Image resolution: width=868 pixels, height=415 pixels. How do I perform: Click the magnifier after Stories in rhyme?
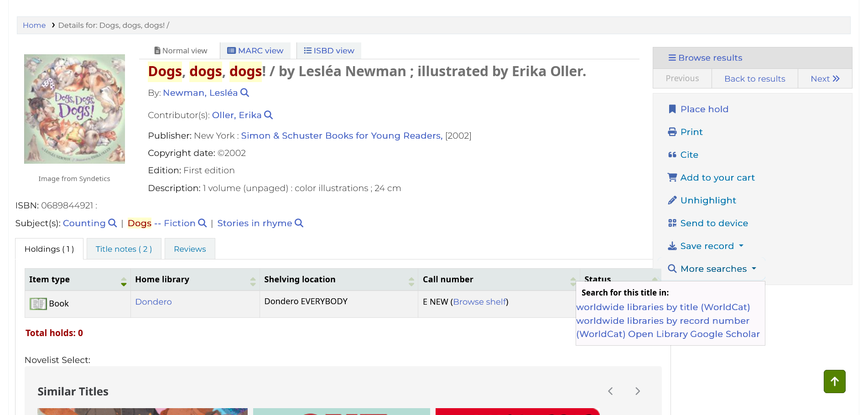[x=299, y=223]
